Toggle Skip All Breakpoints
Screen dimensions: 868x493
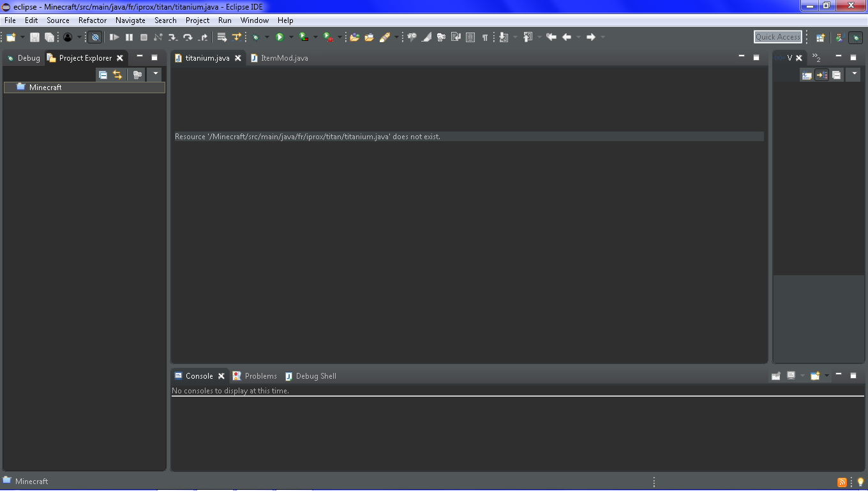click(x=95, y=38)
